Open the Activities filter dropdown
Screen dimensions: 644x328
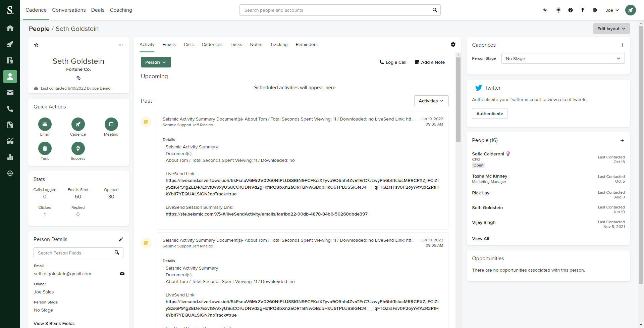tap(431, 101)
